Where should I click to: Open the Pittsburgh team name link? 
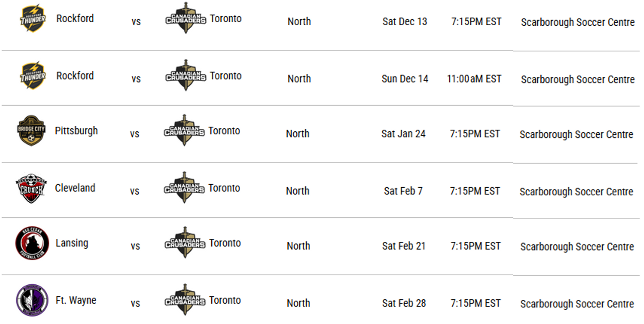point(76,131)
